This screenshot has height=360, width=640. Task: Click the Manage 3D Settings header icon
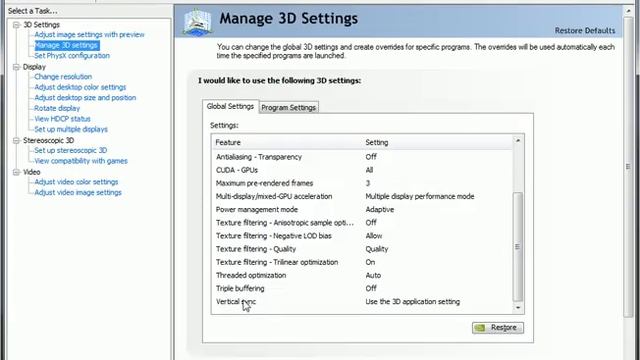(198, 22)
